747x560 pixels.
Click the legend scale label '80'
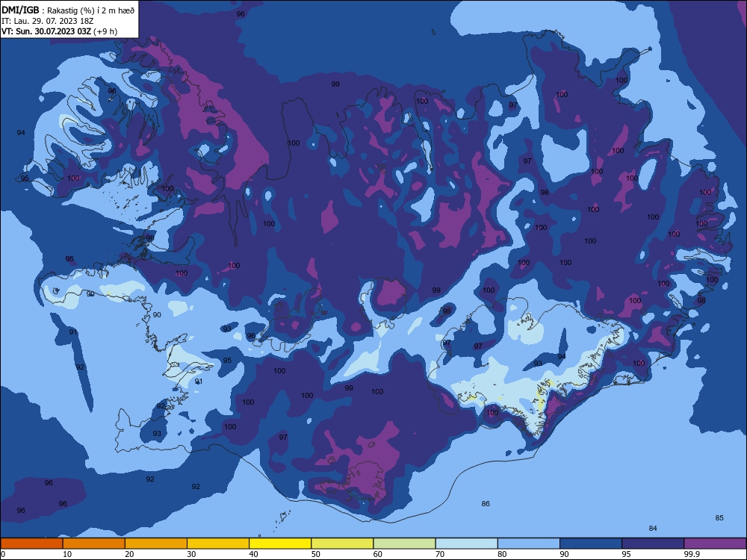(x=502, y=554)
